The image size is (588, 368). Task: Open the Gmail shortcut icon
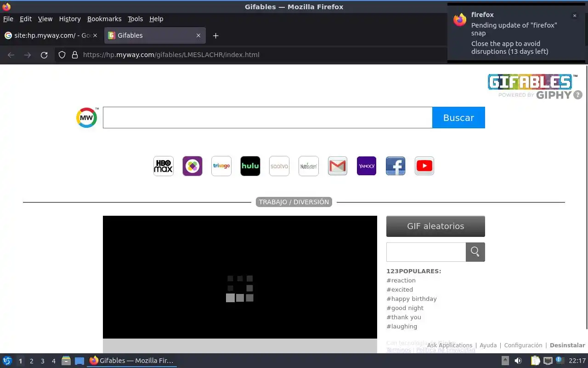click(338, 166)
